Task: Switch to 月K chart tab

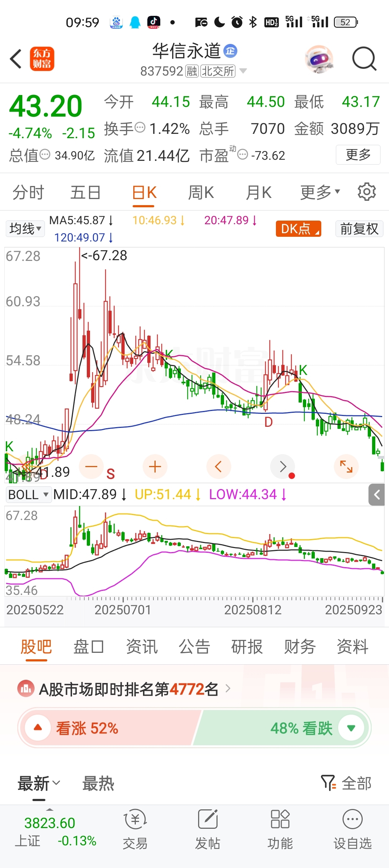Action: tap(259, 192)
